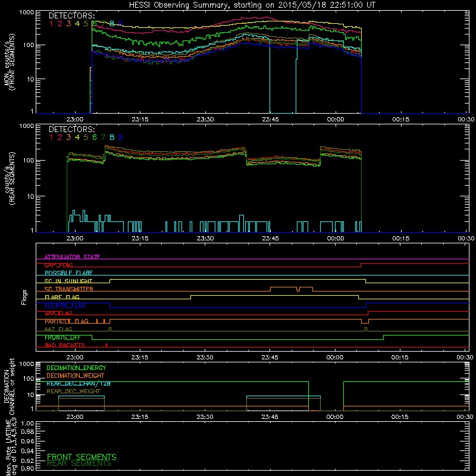
Task: Select red detector number 1 in rear segments legend
Action: pos(51,137)
